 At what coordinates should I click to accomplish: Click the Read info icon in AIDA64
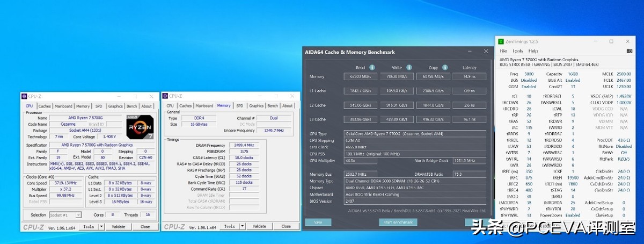(372, 68)
